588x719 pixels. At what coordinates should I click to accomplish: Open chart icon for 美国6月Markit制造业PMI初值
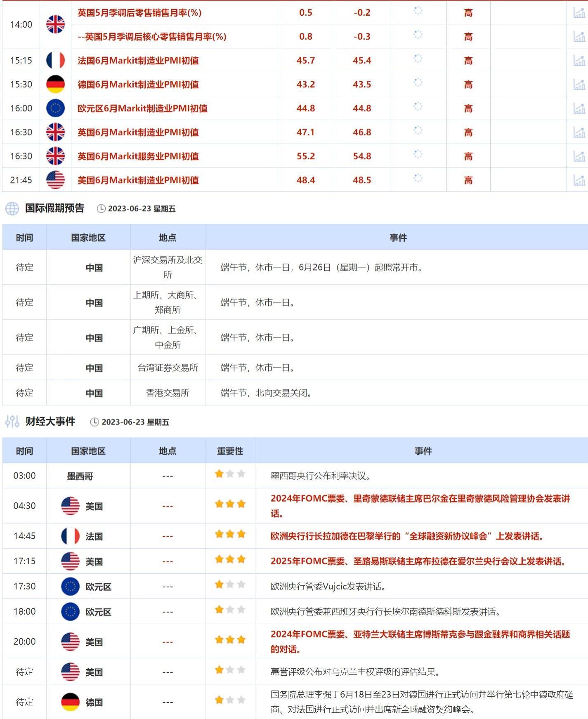pos(579,180)
